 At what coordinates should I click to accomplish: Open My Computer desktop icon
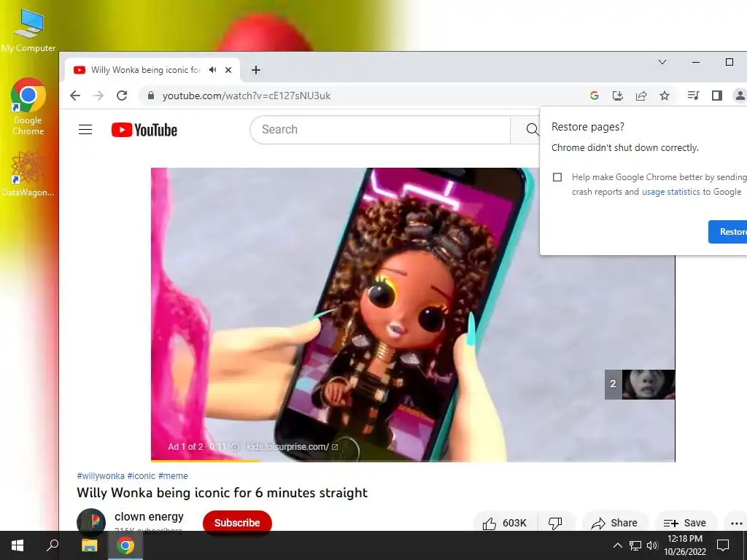tap(28, 31)
